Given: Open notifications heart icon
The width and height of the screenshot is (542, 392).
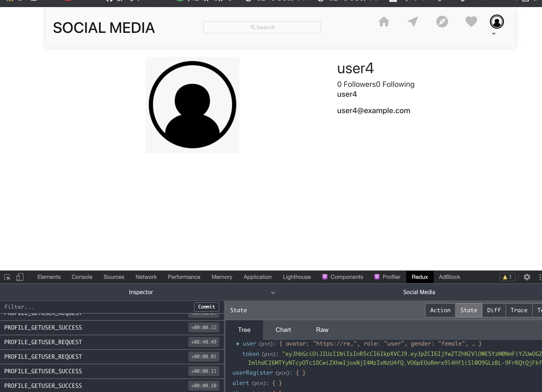Looking at the screenshot, I should click(x=471, y=22).
